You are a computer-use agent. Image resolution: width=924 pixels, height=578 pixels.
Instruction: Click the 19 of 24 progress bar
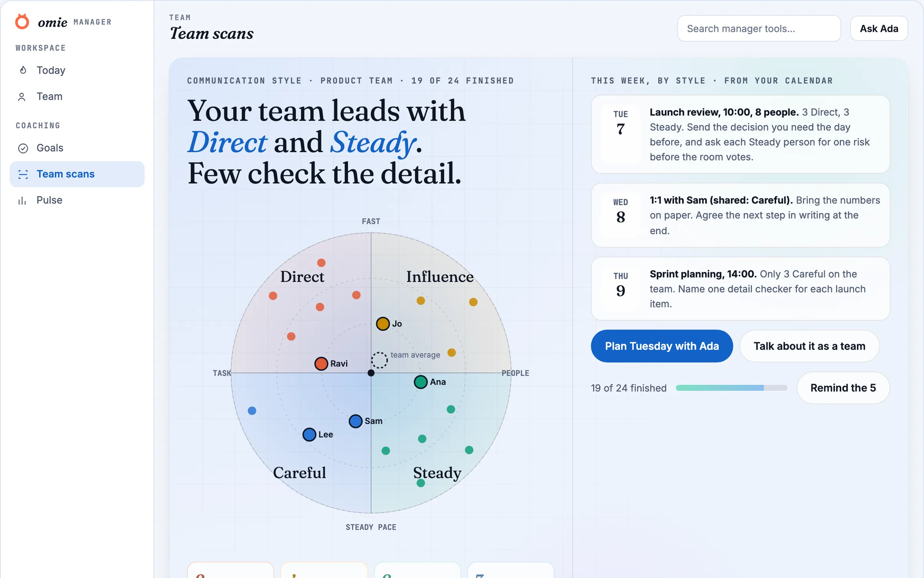coord(731,388)
